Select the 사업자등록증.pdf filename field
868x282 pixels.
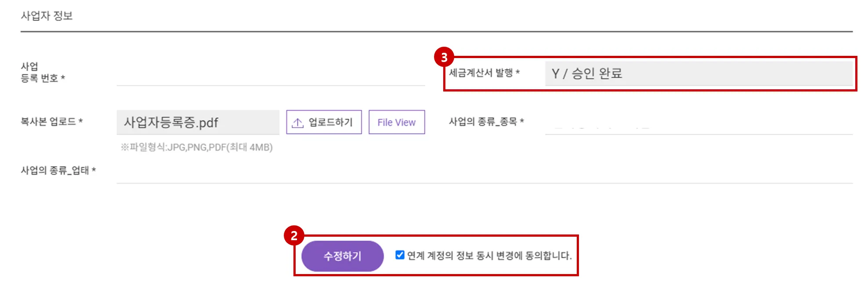tap(198, 122)
